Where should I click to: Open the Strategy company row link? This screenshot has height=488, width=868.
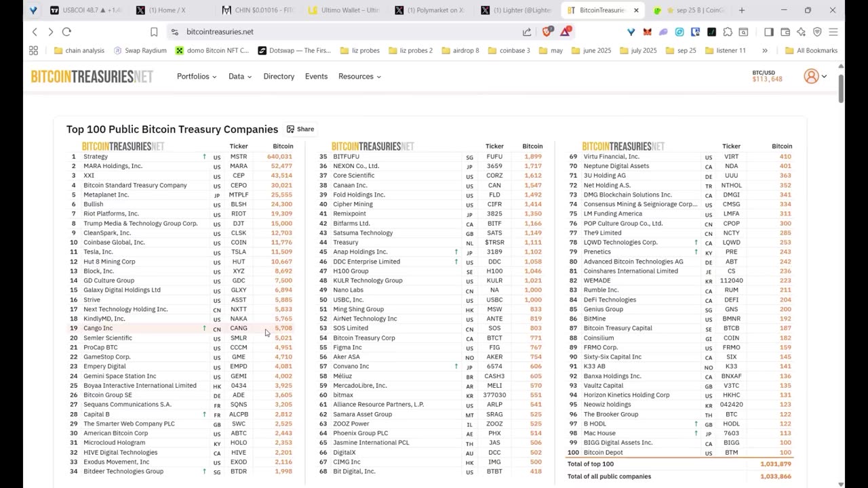tap(96, 157)
